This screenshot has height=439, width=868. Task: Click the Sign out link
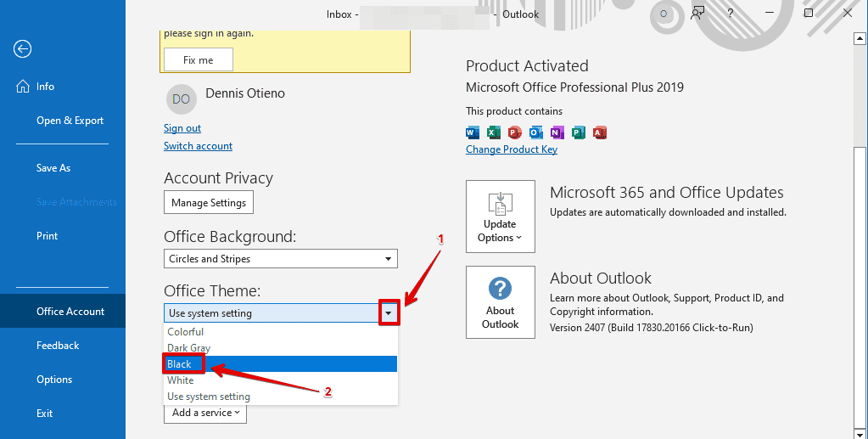182,128
